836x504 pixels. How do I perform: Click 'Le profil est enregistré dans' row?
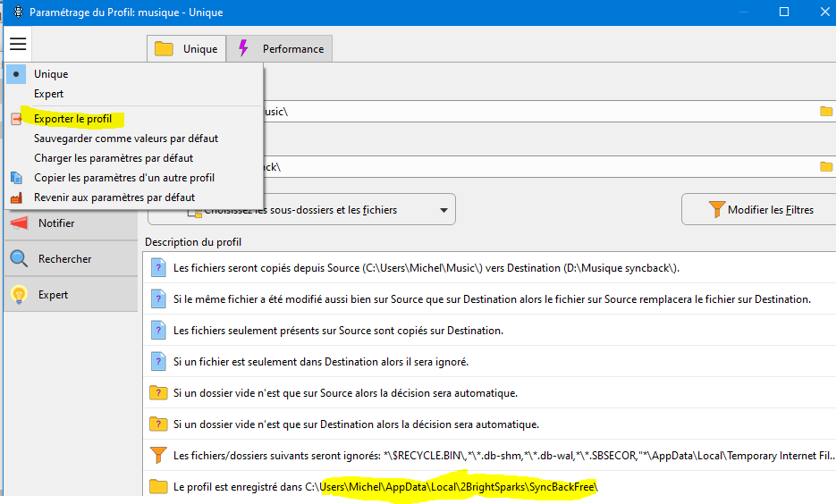pos(489,487)
